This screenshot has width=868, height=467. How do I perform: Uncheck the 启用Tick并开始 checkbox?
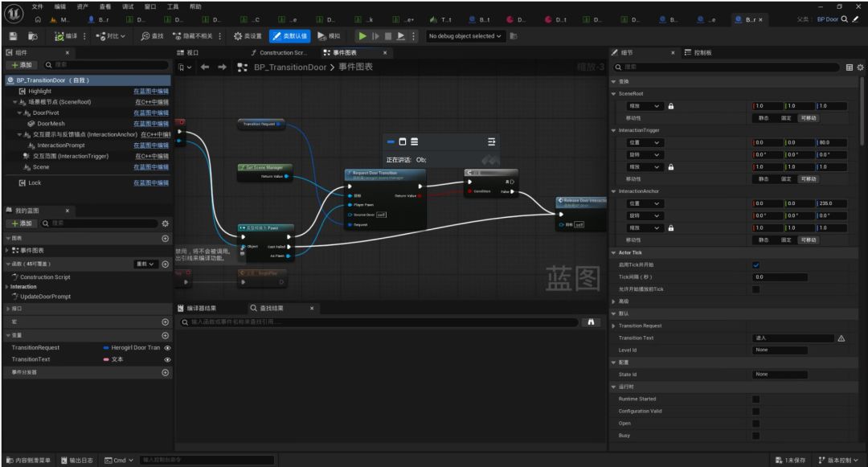click(755, 265)
